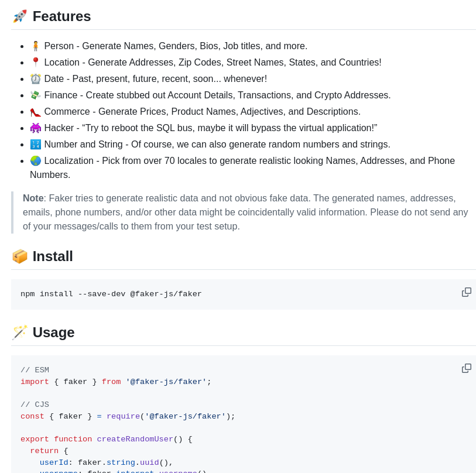Click the globe Localization emoji
Screen dimensions: 476x473
tap(36, 161)
